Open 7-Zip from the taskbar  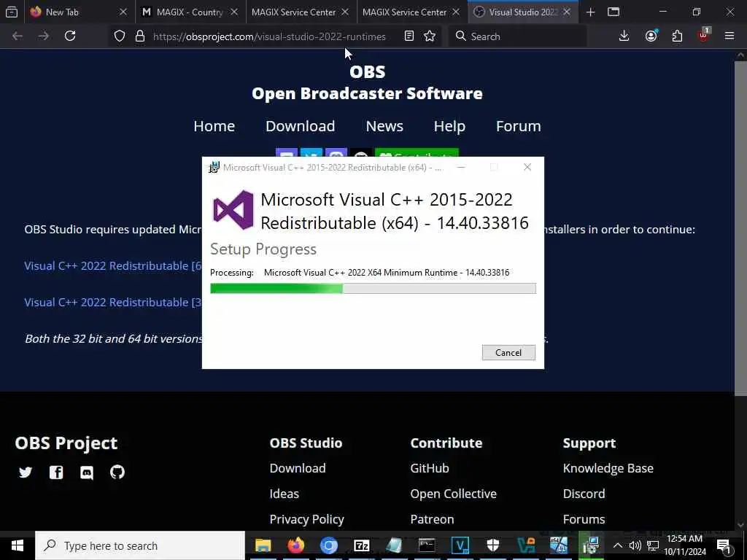[362, 545]
